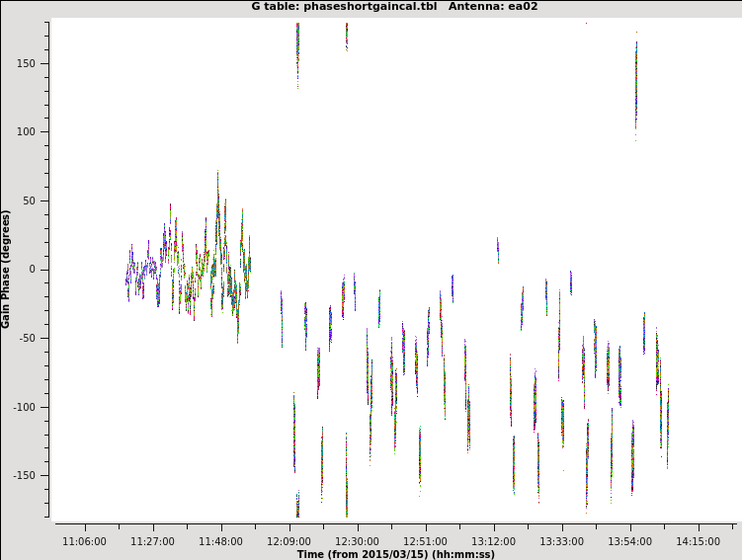Click the 11:27:00 time tick label

152,541
